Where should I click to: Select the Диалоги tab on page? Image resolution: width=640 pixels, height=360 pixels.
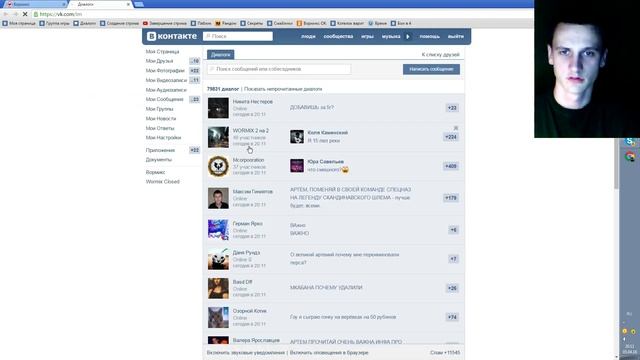click(220, 54)
